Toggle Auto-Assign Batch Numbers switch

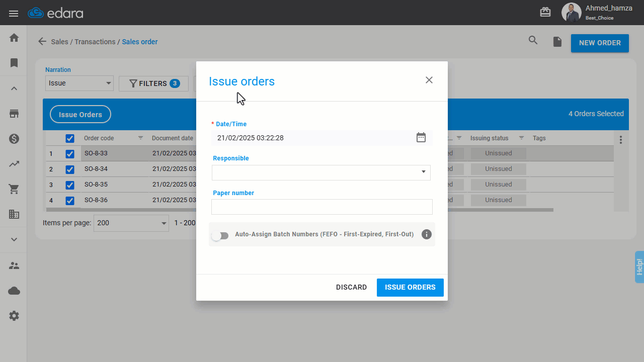click(x=220, y=235)
